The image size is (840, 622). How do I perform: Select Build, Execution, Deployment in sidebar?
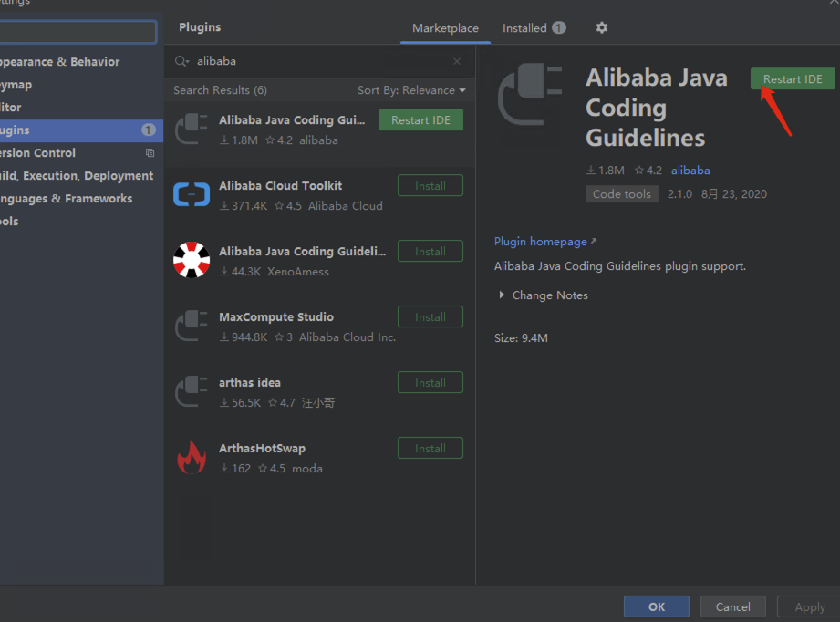click(x=81, y=176)
